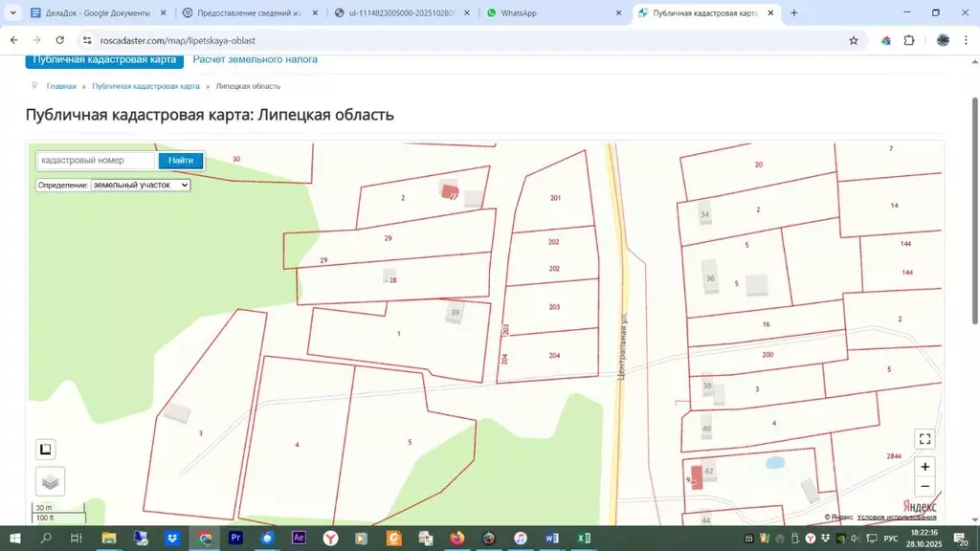Open the Условия использования link on map
The height and width of the screenshot is (551, 980).
897,518
